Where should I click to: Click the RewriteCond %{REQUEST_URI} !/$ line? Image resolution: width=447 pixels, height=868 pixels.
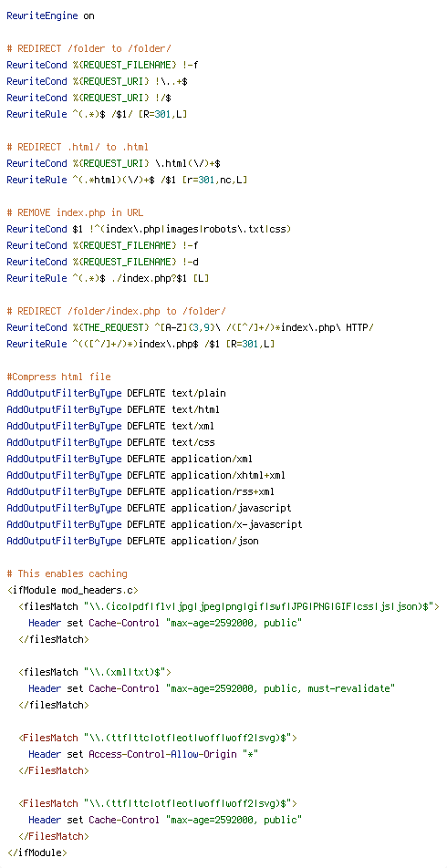click(88, 98)
